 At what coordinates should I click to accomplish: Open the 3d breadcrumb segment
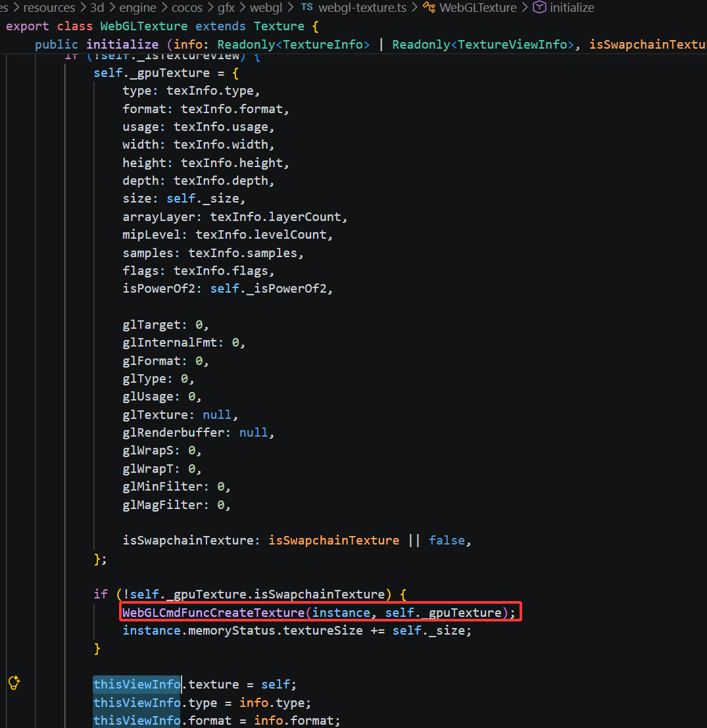tap(97, 8)
